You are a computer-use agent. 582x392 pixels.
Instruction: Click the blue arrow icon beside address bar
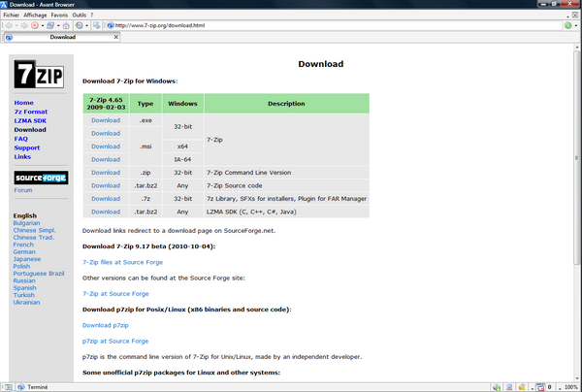pos(96,25)
